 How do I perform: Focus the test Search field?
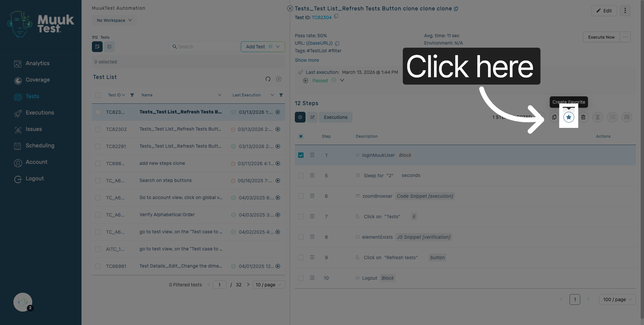[204, 47]
